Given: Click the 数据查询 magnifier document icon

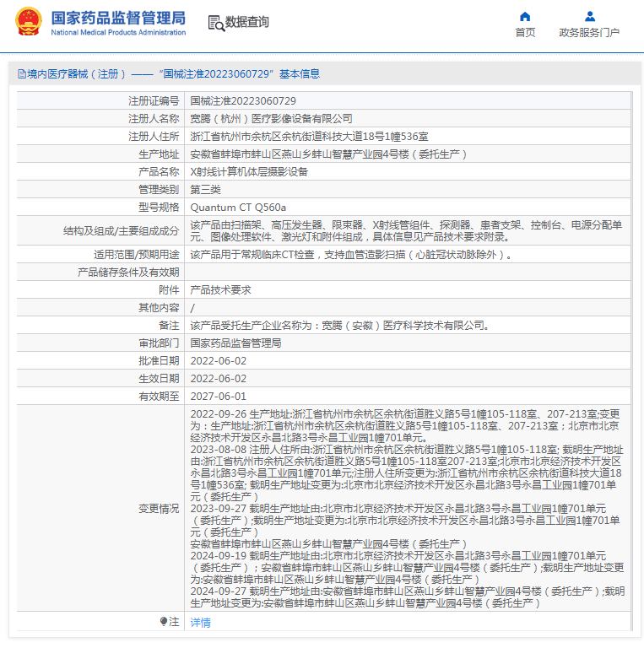Looking at the screenshot, I should click(x=216, y=23).
